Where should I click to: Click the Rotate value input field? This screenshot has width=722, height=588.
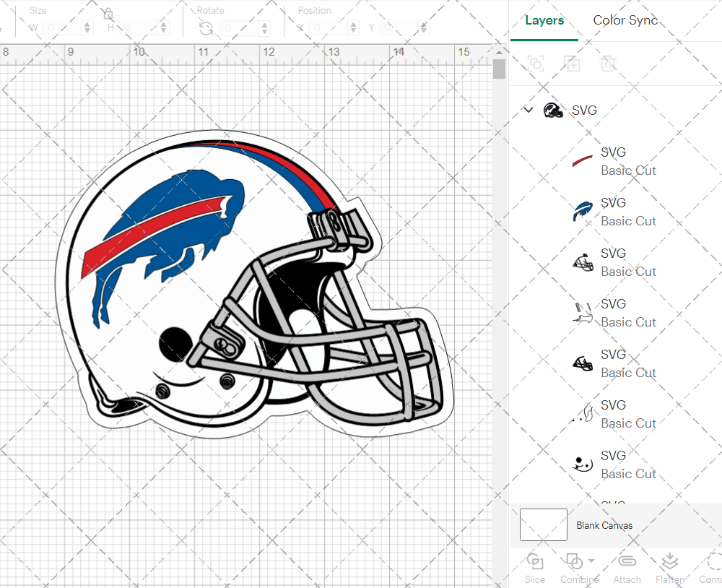pyautogui.click(x=240, y=28)
